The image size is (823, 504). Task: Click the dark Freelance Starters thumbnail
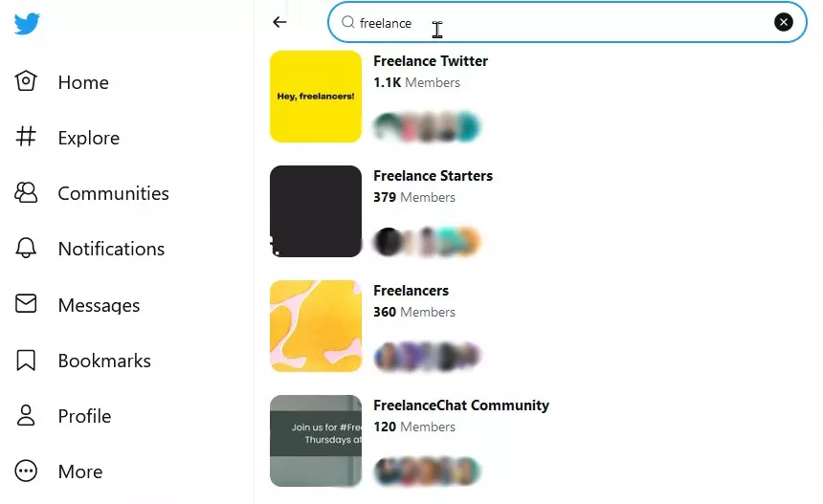(316, 211)
